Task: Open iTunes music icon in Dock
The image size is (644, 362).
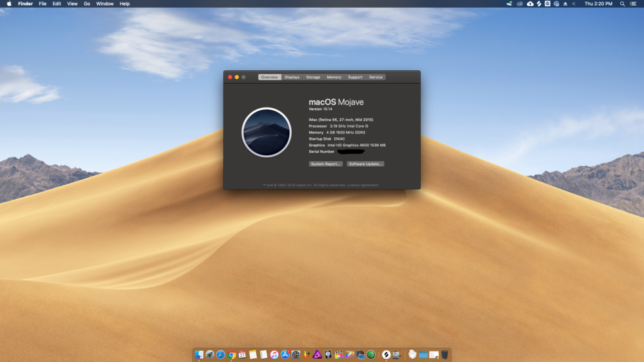Action: 274,355
